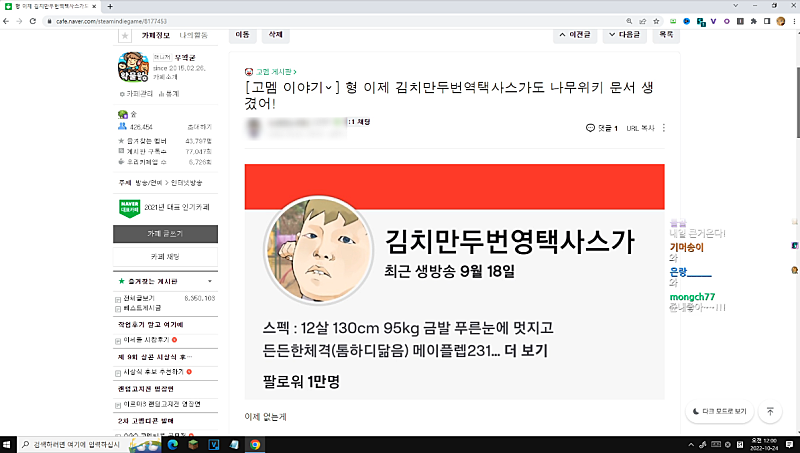This screenshot has height=453, width=800.
Task: Open the Extensions puzzle piece menu
Action: pyautogui.click(x=754, y=21)
